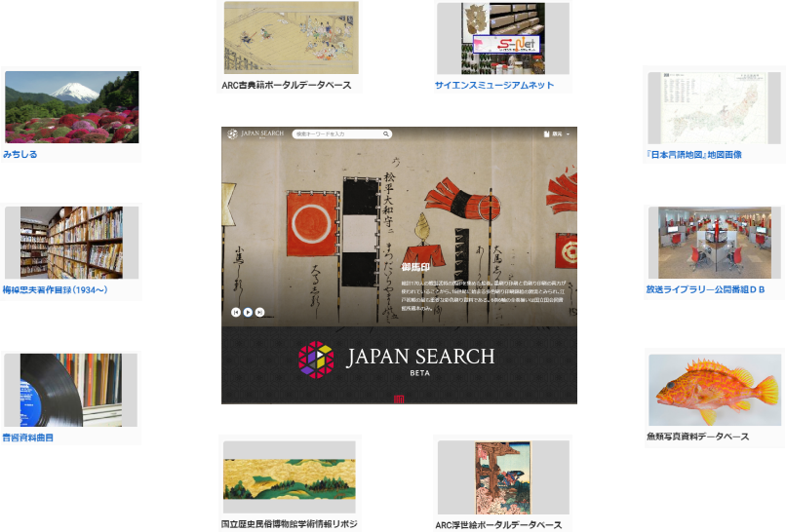
Task: Open the ukiyo-e print thumbnail
Action: (x=503, y=477)
